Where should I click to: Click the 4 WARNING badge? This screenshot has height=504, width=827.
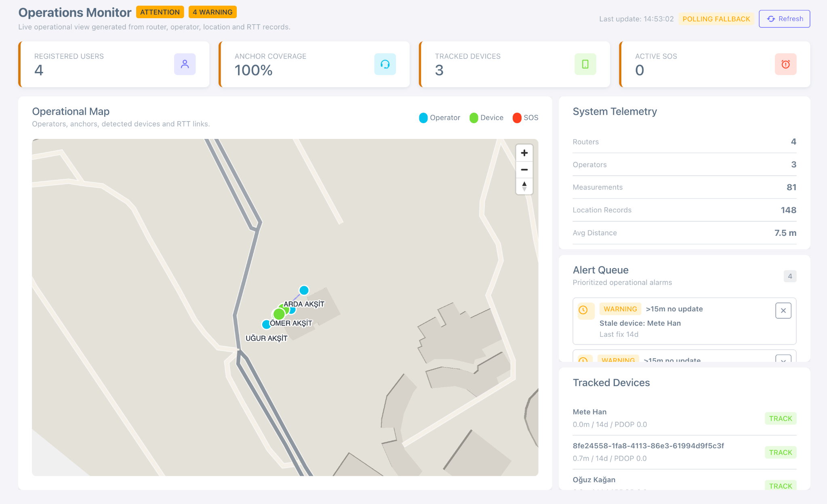213,12
